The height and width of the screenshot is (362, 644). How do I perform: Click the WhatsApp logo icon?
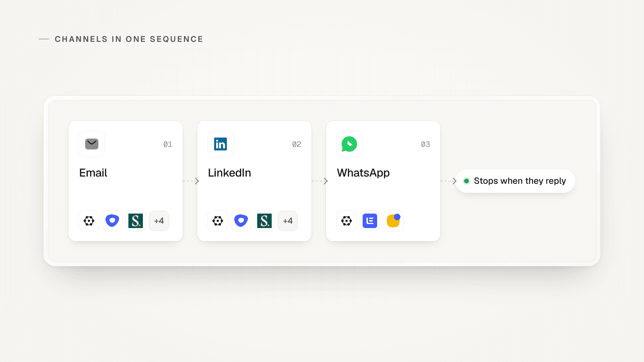pos(349,144)
